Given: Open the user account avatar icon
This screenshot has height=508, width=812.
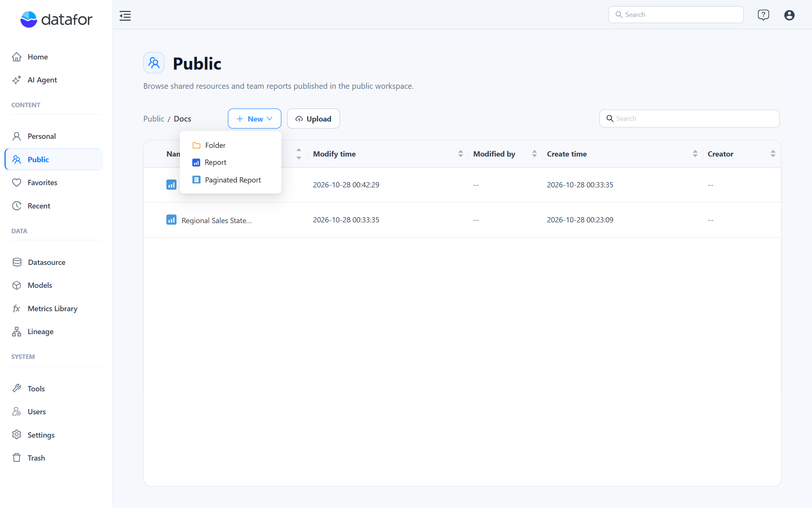Looking at the screenshot, I should [x=789, y=15].
